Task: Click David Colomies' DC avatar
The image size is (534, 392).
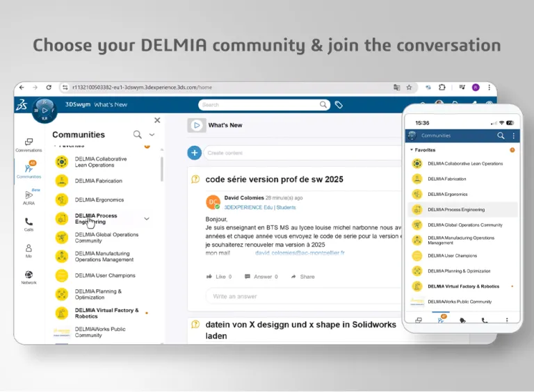Action: pyautogui.click(x=213, y=202)
